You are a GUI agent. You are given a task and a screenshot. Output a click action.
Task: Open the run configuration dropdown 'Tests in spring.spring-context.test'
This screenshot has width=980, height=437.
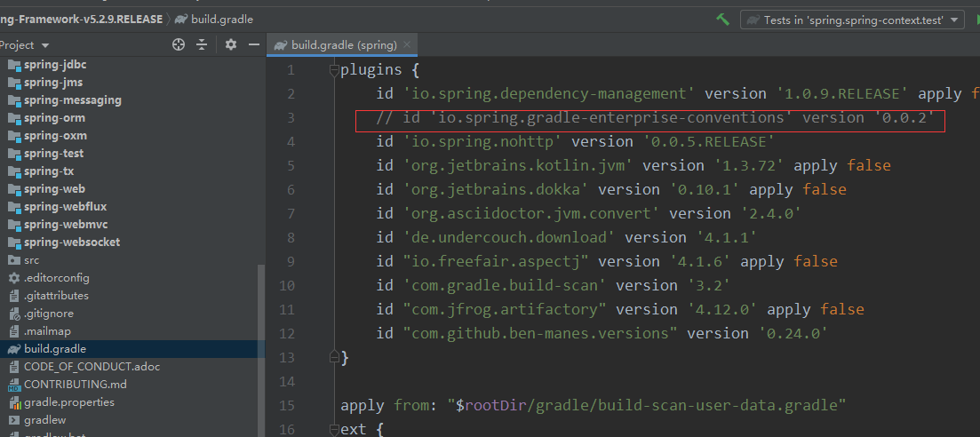[x=852, y=20]
